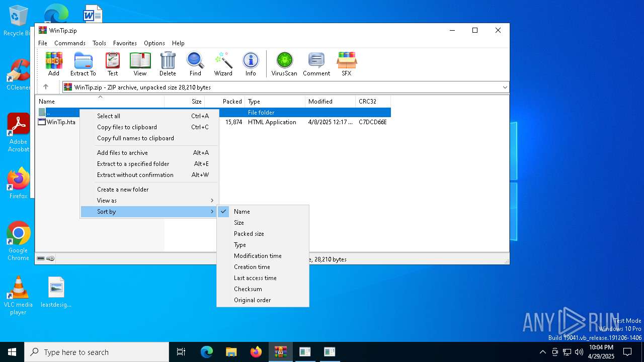Launch the Wizard tool
This screenshot has height=362, width=644.
223,64
